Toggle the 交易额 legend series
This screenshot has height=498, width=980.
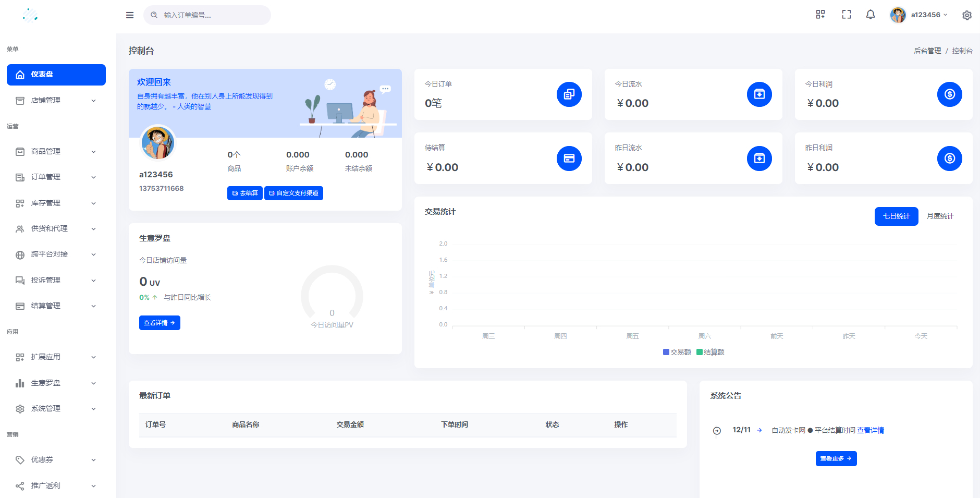click(677, 352)
